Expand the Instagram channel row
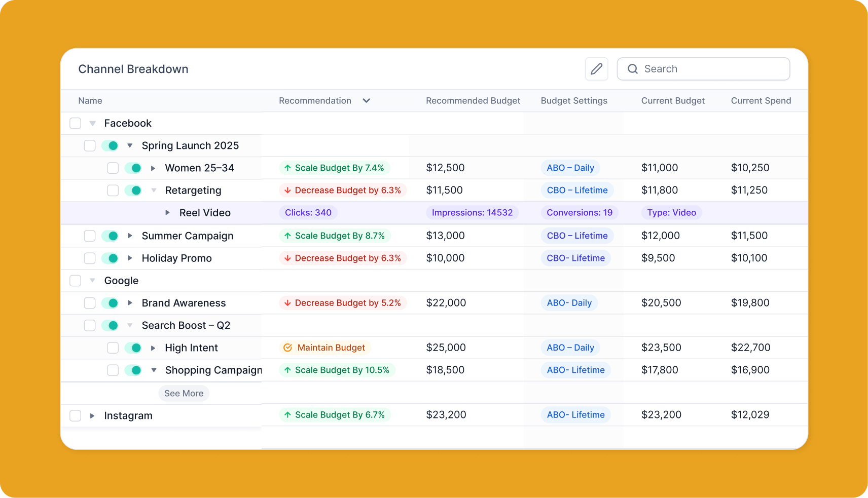Image resolution: width=868 pixels, height=498 pixels. click(92, 416)
